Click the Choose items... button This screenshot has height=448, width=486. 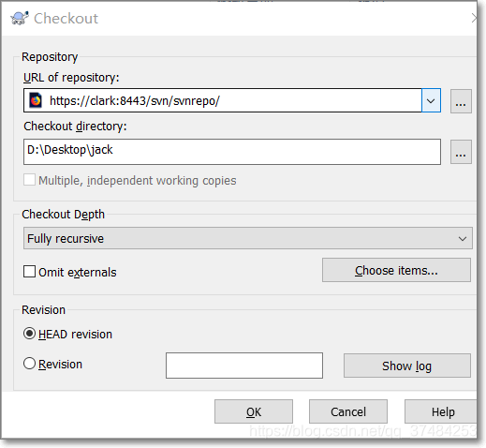(396, 270)
